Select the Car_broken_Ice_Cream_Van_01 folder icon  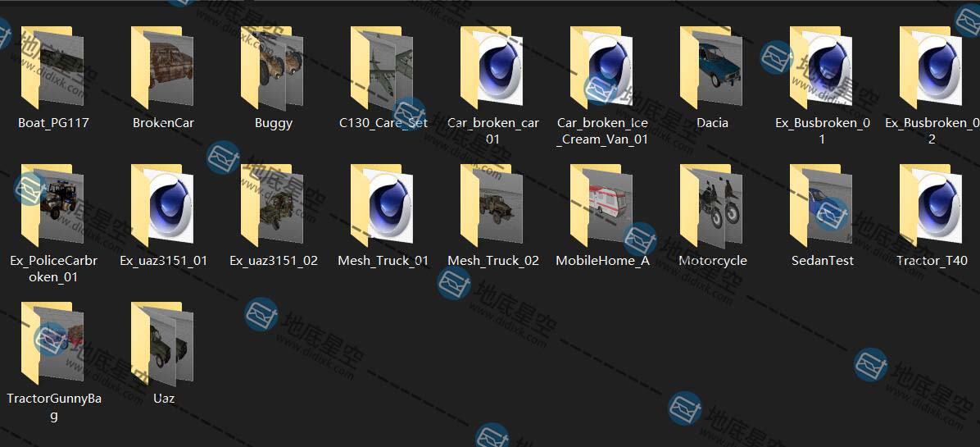coord(602,67)
